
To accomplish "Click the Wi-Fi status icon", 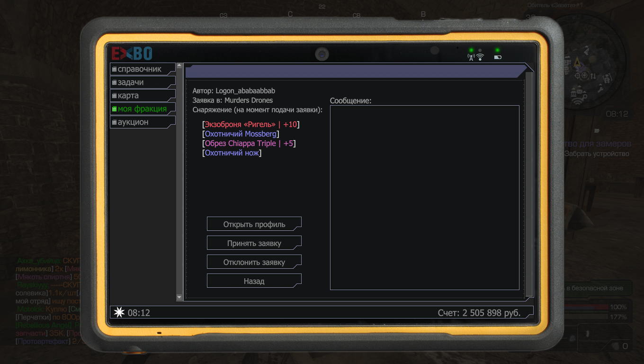I will [480, 57].
